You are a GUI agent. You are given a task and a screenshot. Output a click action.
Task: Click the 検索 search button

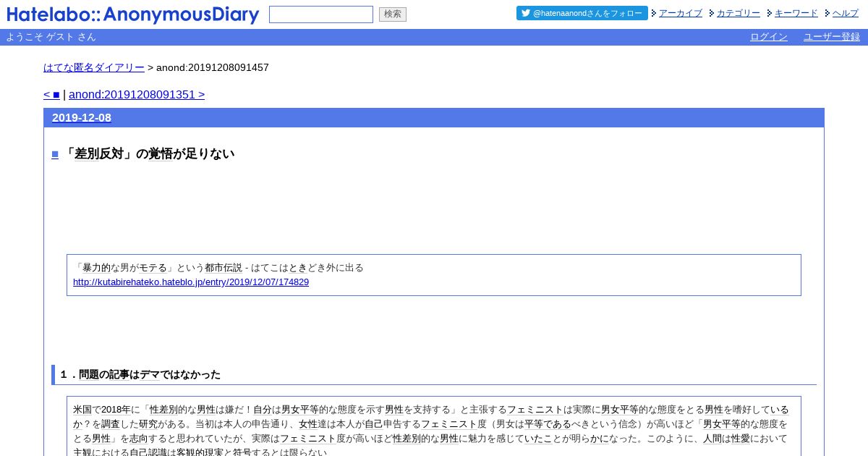click(x=393, y=14)
